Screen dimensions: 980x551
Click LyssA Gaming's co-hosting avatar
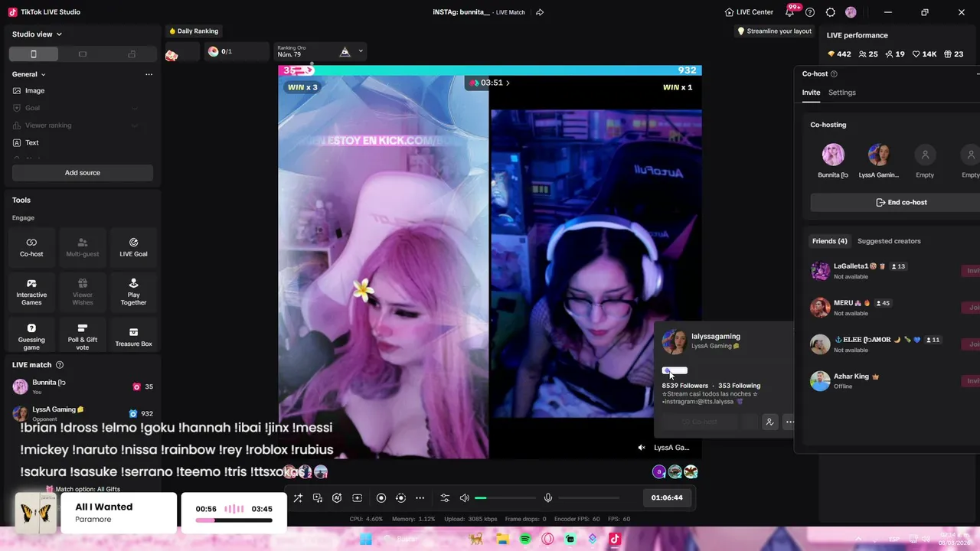(x=879, y=155)
